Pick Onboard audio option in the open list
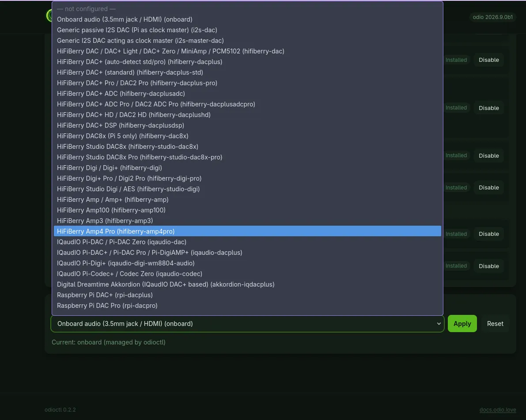The width and height of the screenshot is (526, 420). coord(247,19)
